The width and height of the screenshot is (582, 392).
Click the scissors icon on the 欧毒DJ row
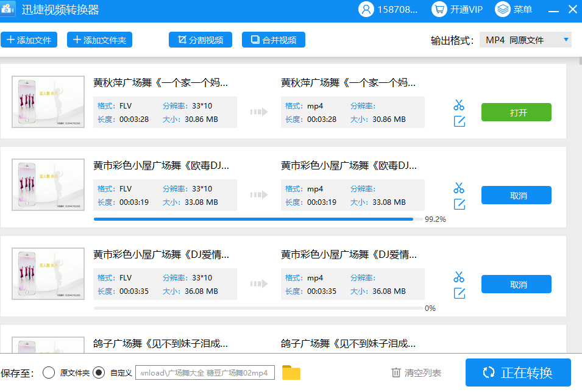point(459,188)
